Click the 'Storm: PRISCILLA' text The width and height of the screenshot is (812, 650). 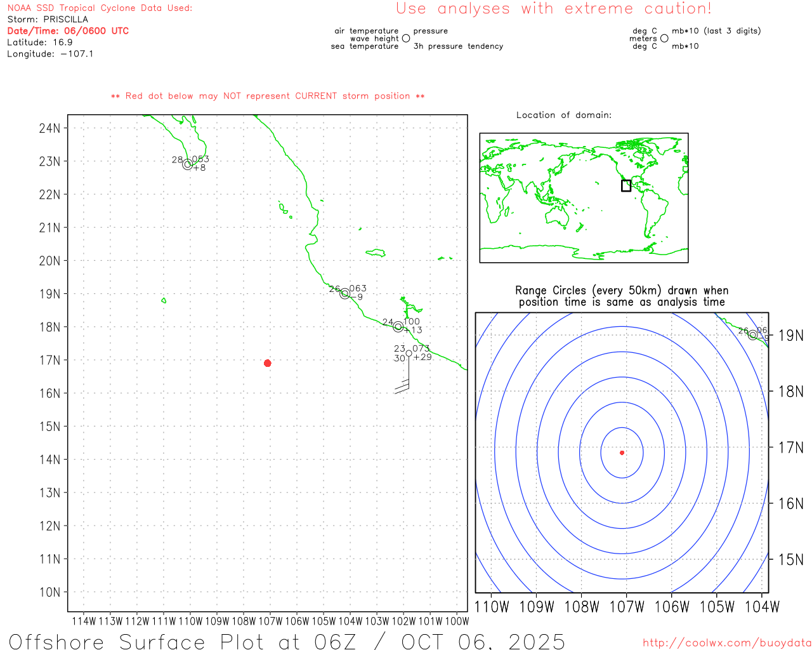point(48,19)
